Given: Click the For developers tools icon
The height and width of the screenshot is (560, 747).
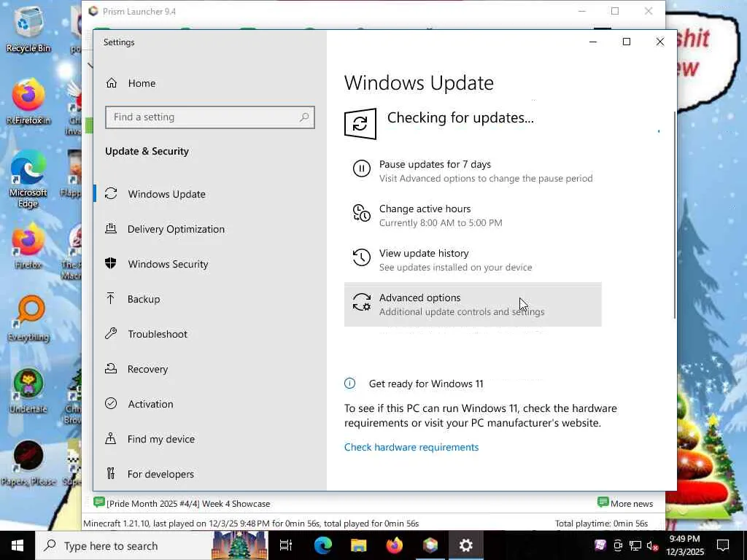Looking at the screenshot, I should [111, 473].
